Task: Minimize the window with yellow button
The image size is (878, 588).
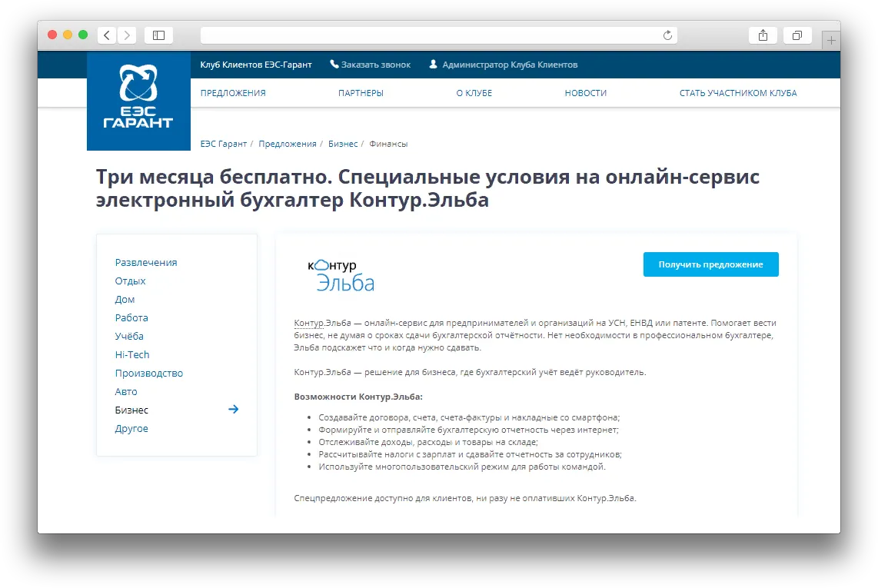Action: [x=68, y=35]
